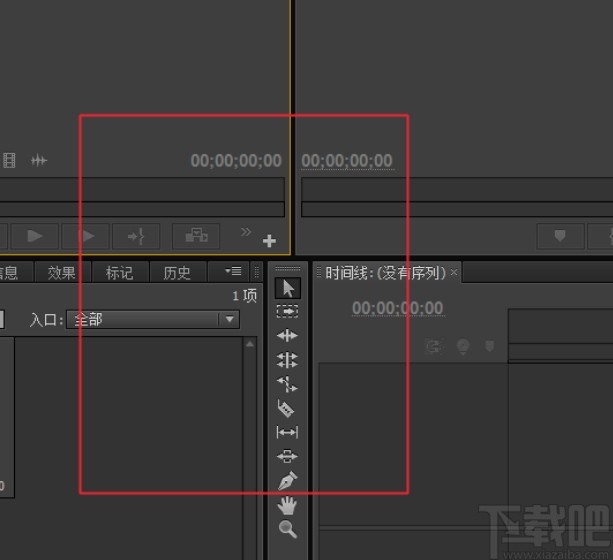Click timeline add marker icon
The image size is (613, 560).
click(489, 346)
